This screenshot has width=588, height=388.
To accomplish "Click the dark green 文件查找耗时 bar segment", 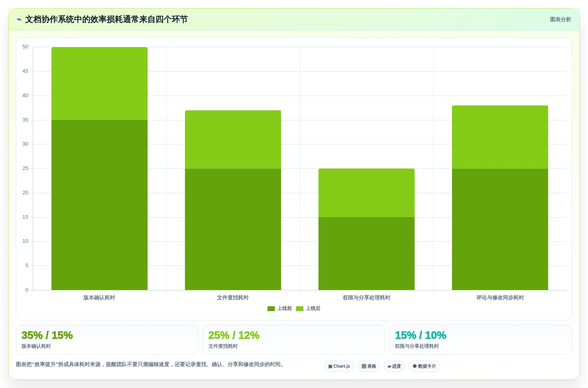I will pos(233,229).
